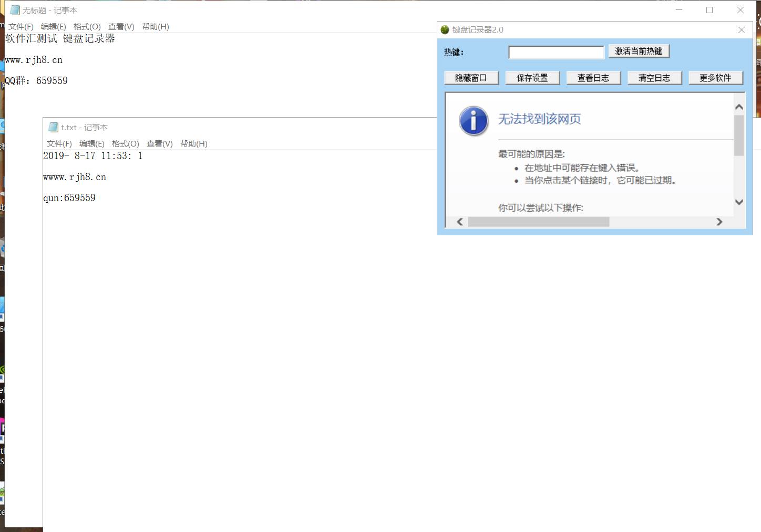Image resolution: width=761 pixels, height=532 pixels.
Task: Click the 保存设置 button
Action: click(x=532, y=78)
